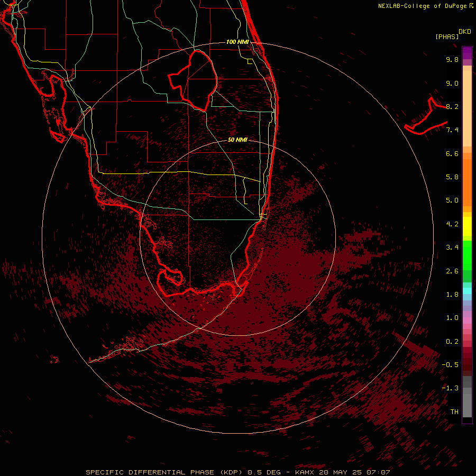Select the 6.6 scale value
The image size is (476, 476).
[x=452, y=153]
